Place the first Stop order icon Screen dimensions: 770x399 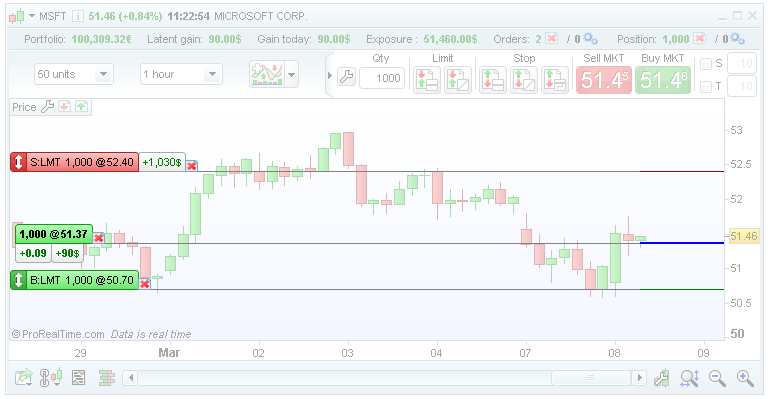[493, 80]
